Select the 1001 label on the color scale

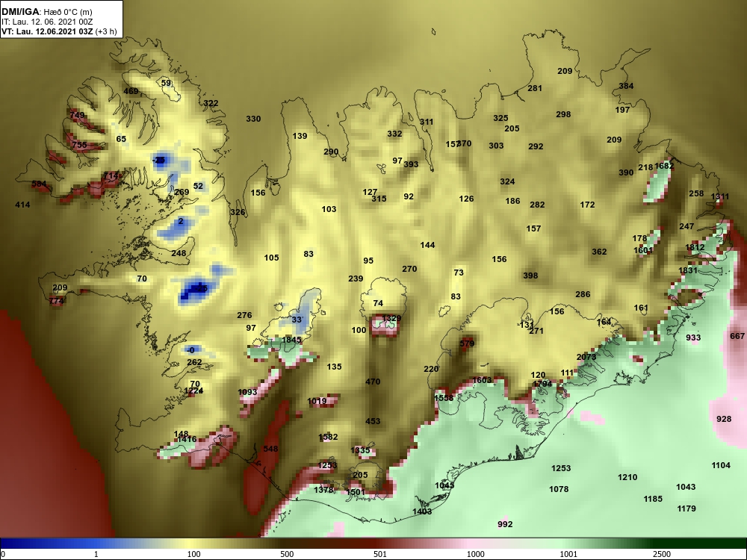pyautogui.click(x=568, y=554)
